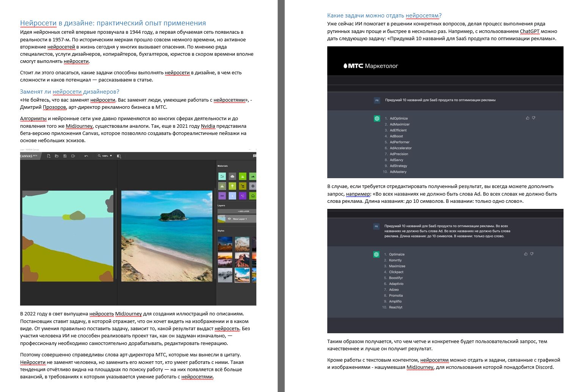The width and height of the screenshot is (573, 392).
Task: Select the gray snowflake material
Action: tap(253, 186)
